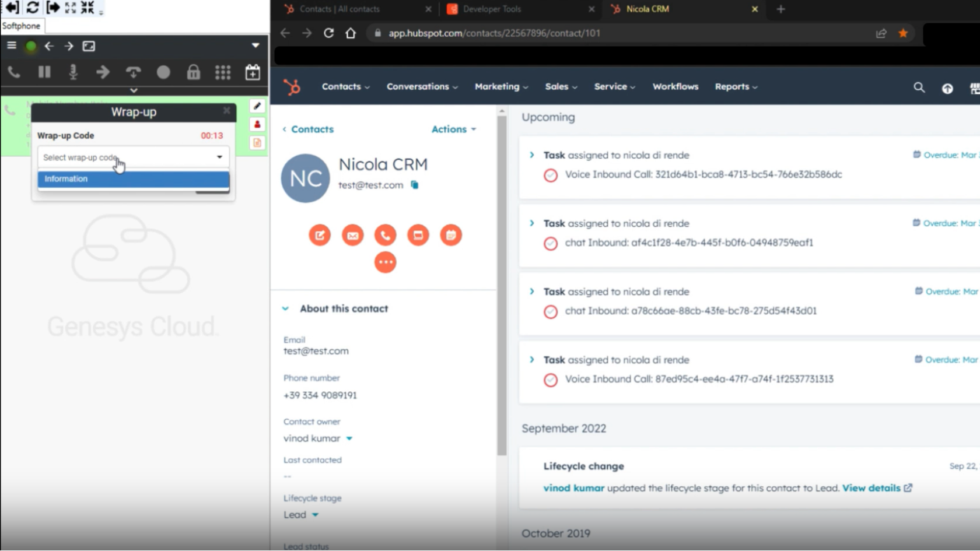
Task: Pause the current call using the hold icon
Action: (44, 72)
